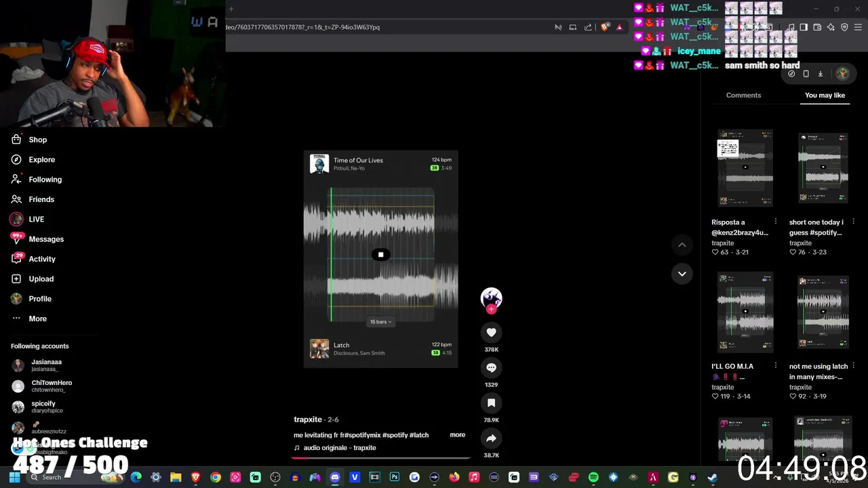868x488 pixels.
Task: Click the TikTok coins icon
Action: pyautogui.click(x=791, y=74)
